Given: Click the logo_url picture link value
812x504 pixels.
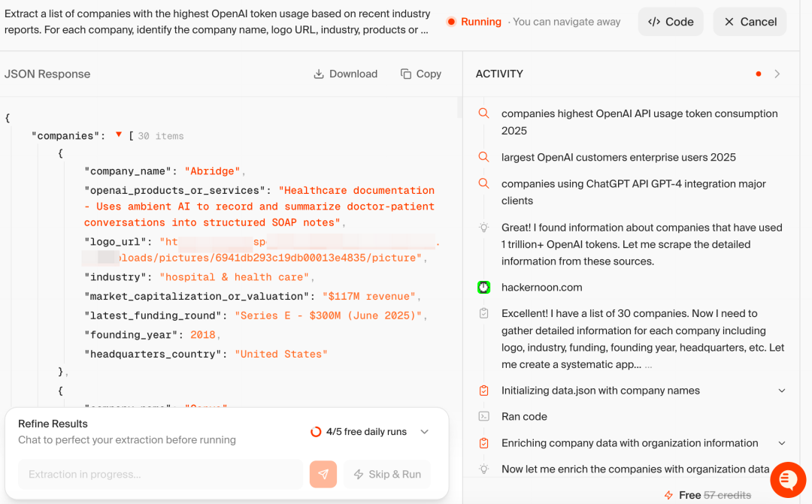Looking at the screenshot, I should [261, 250].
